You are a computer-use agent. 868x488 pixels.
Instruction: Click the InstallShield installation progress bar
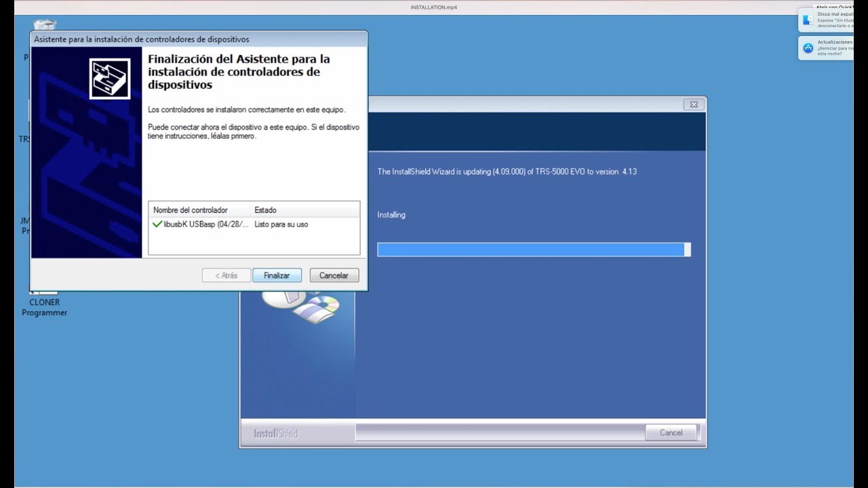click(x=534, y=249)
